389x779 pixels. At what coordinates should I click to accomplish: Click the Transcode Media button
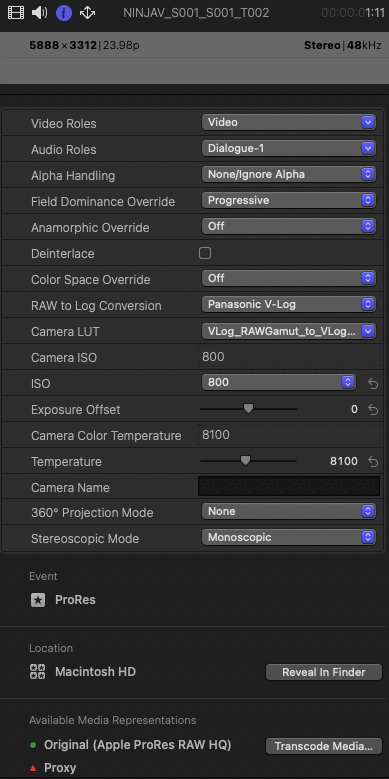(324, 746)
